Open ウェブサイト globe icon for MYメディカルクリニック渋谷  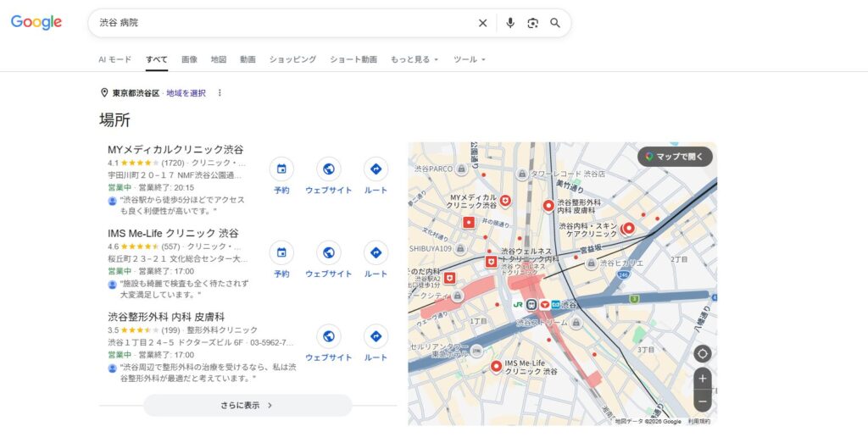click(x=328, y=169)
